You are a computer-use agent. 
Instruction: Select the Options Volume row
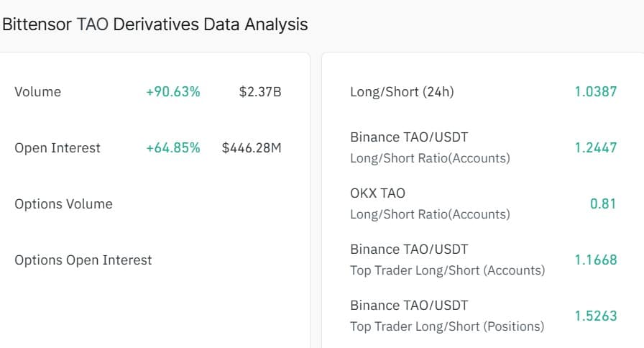pos(63,204)
